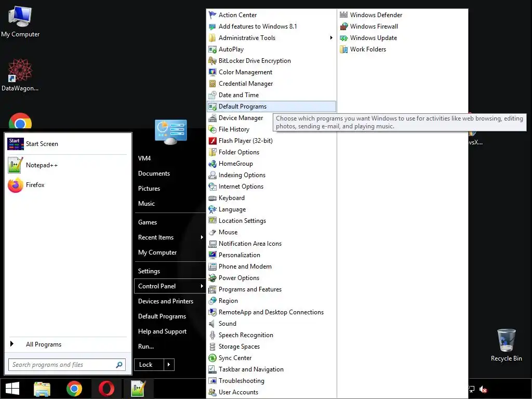Viewport: 532px width, 399px height.
Task: Select the Recycle Bin desktop icon
Action: pyautogui.click(x=506, y=345)
